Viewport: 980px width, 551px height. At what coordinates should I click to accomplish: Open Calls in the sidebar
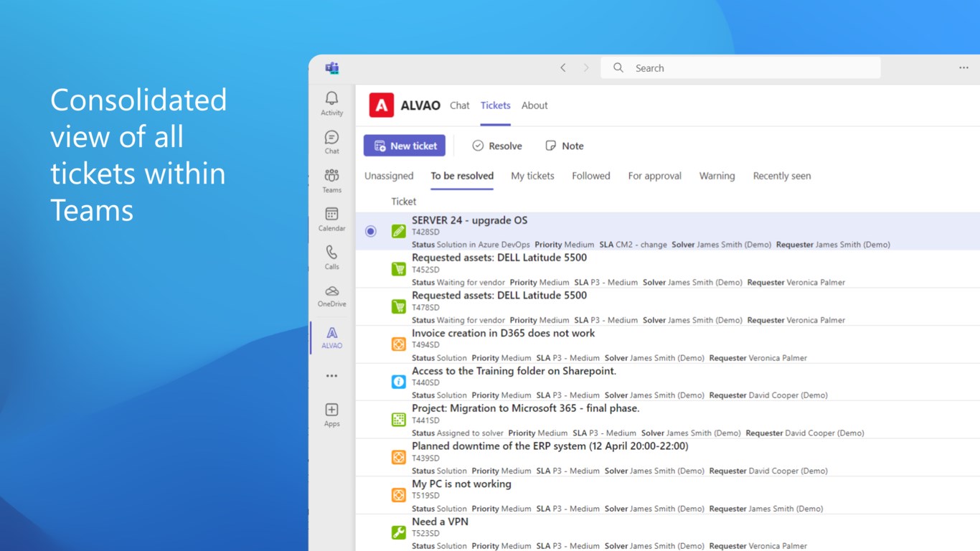tap(331, 257)
